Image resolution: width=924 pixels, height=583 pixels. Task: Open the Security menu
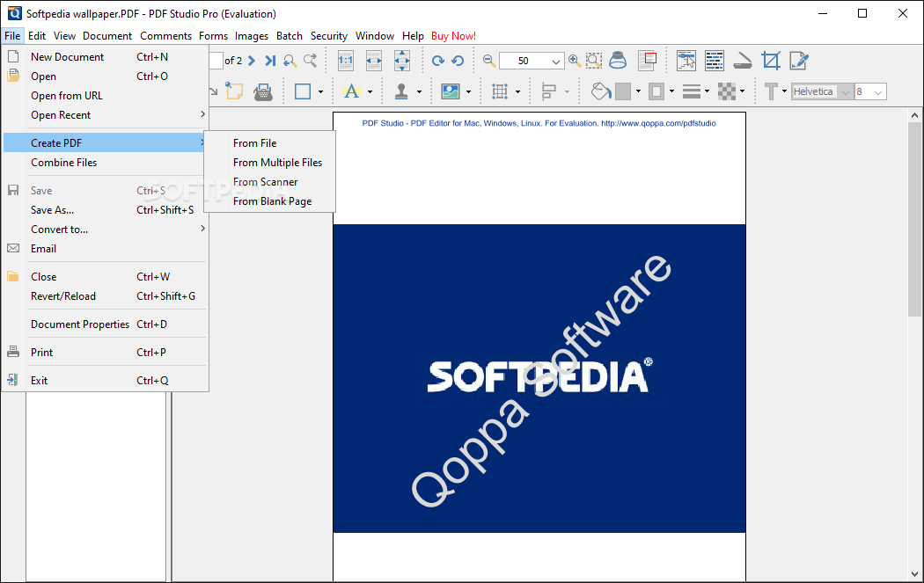[329, 36]
